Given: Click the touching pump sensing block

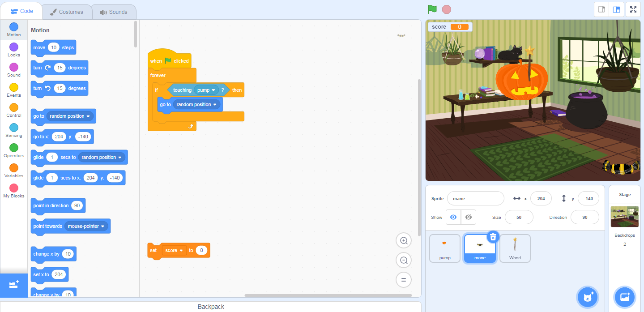Looking at the screenshot, I should tap(199, 90).
